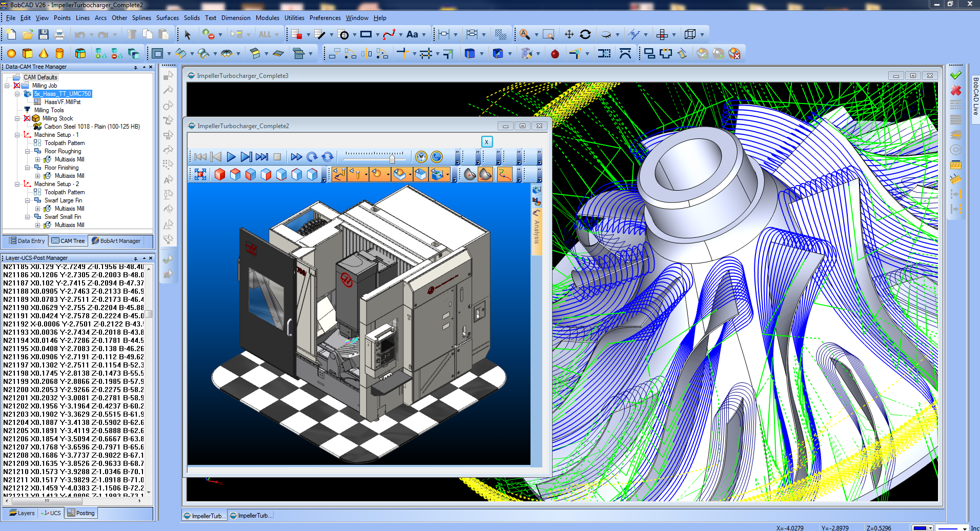This screenshot has height=531, width=980.
Task: Expand Multiaxis Mill under Swarf Small Fin
Action: coord(38,224)
